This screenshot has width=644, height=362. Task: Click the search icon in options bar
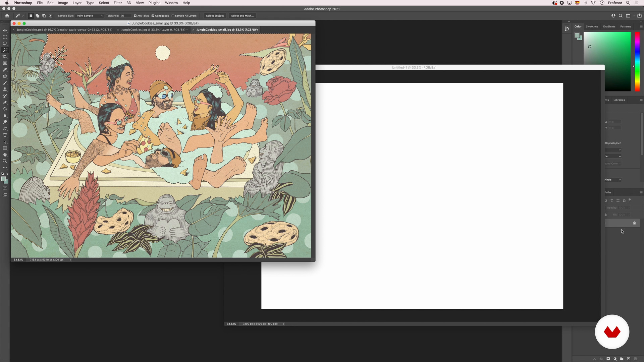[621, 16]
